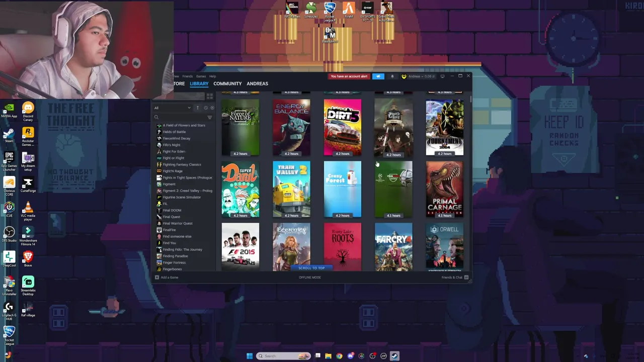Click Add a Game link
The height and width of the screenshot is (362, 644).
167,278
